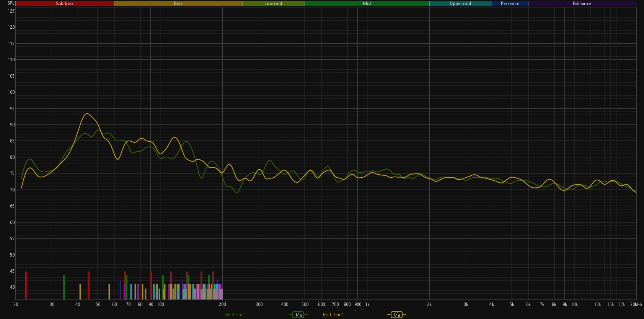Screen dimensions: 644x319
Task: Click the red mode bar near 45 Hz
Action: 88,285
